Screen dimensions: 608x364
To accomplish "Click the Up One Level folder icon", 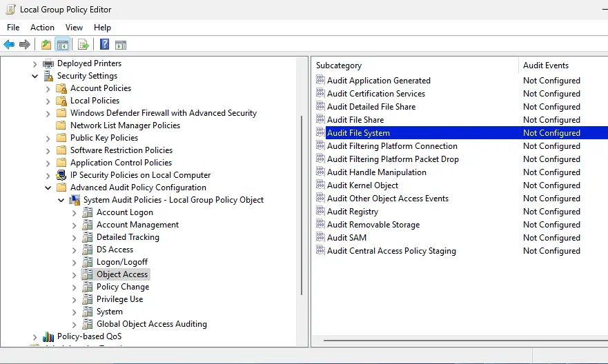I will pos(46,45).
